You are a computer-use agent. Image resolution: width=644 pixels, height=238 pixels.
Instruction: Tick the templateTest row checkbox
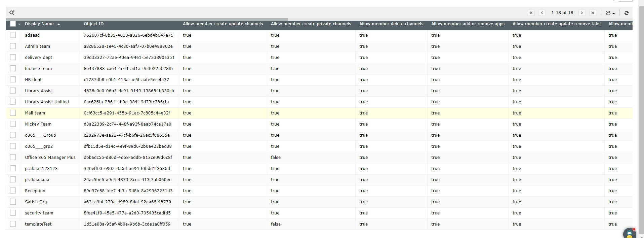(13, 224)
